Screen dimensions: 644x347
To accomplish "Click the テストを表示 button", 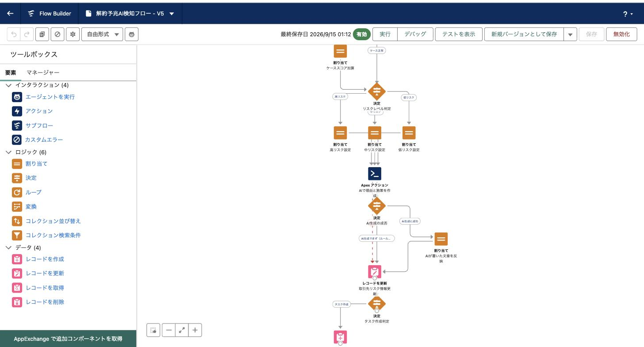I will [459, 34].
